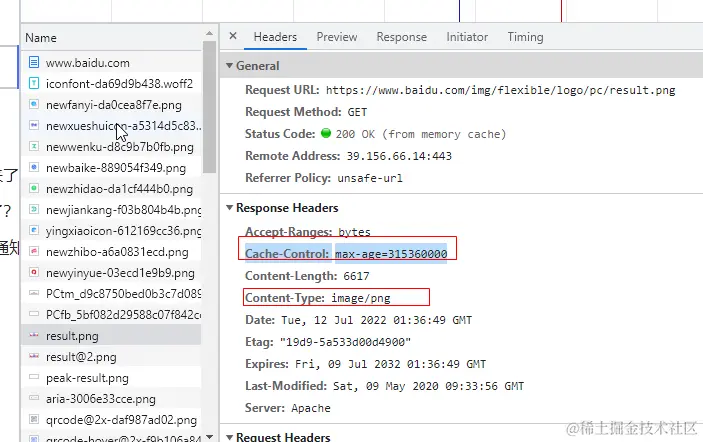The width and height of the screenshot is (703, 442).
Task: Select the peak-result.png request
Action: coord(87,378)
